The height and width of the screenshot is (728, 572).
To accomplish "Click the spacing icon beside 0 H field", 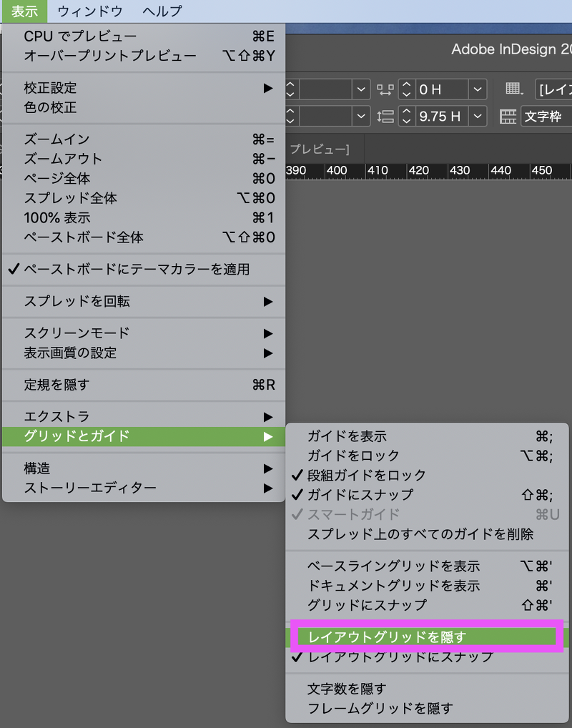I will click(385, 89).
